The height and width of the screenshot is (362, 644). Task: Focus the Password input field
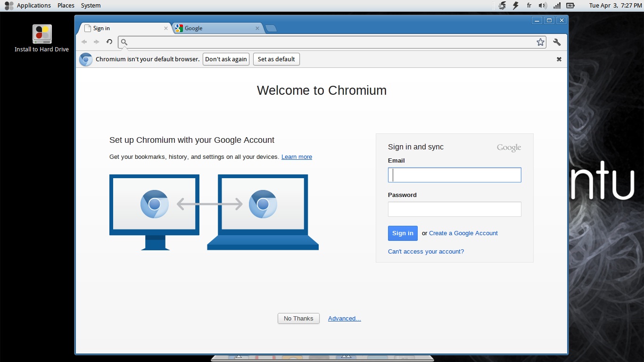tap(454, 209)
